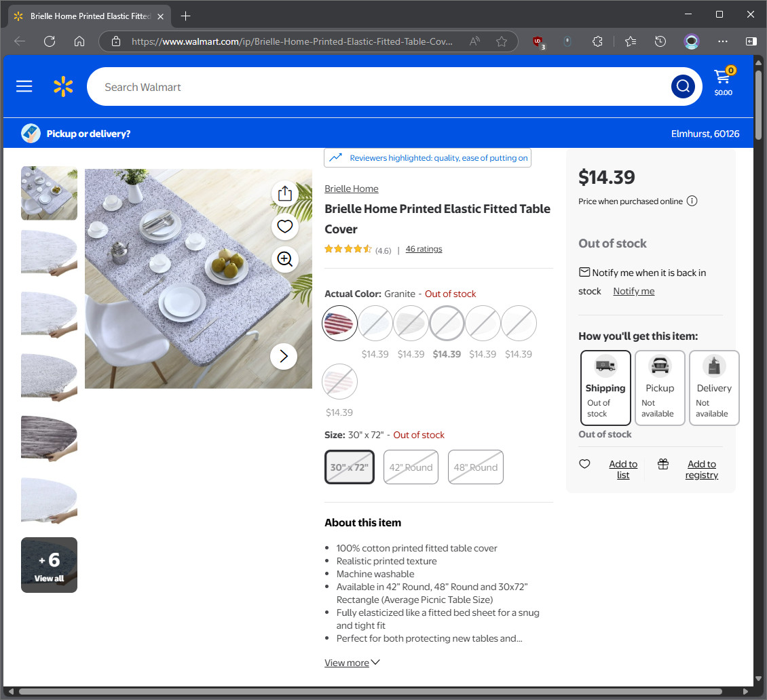
Task: View site information via the lock icon
Action: click(116, 41)
